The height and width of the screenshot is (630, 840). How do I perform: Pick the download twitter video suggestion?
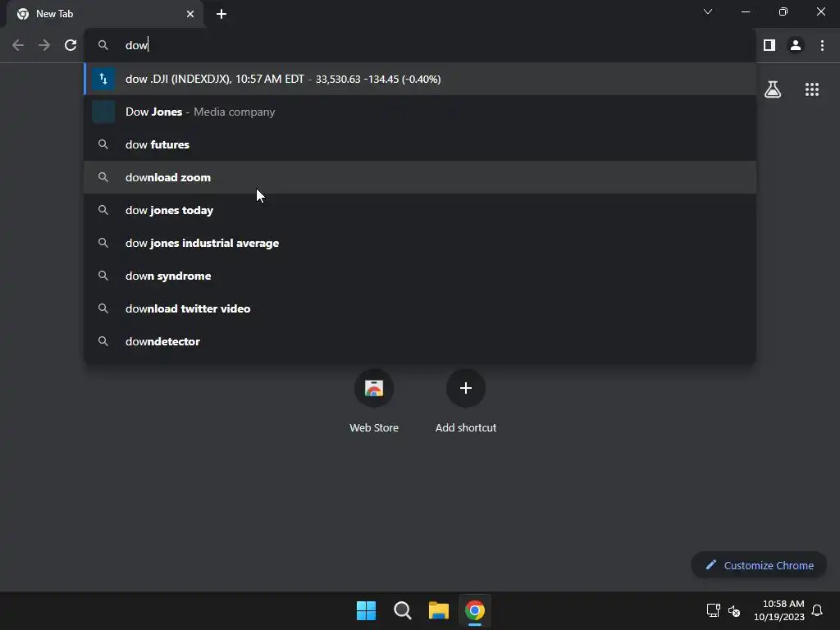[420, 308]
